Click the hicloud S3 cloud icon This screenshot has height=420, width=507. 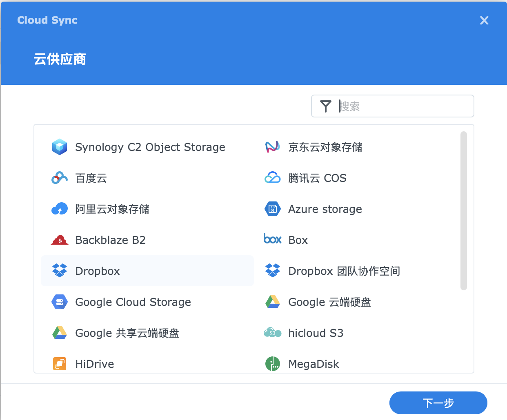coord(273,333)
